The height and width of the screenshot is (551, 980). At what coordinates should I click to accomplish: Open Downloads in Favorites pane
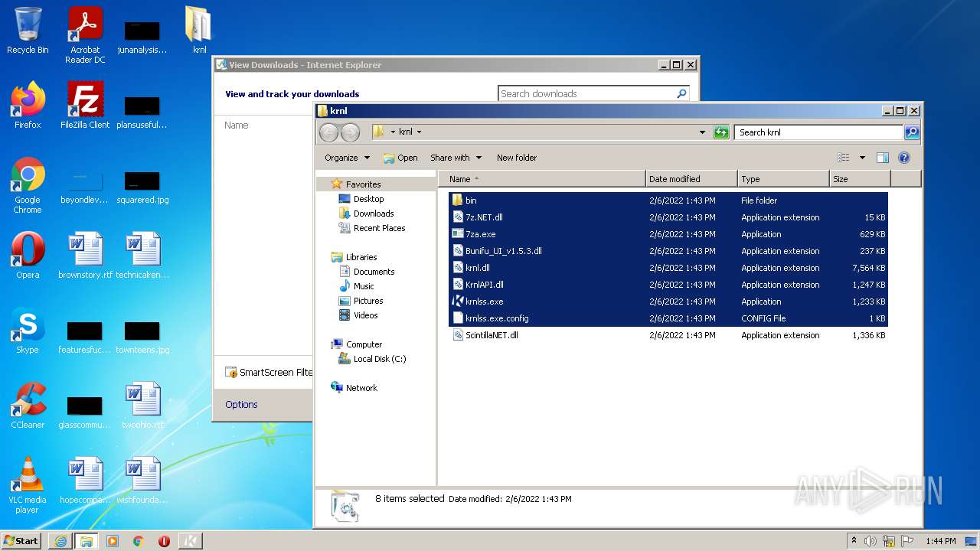374,214
